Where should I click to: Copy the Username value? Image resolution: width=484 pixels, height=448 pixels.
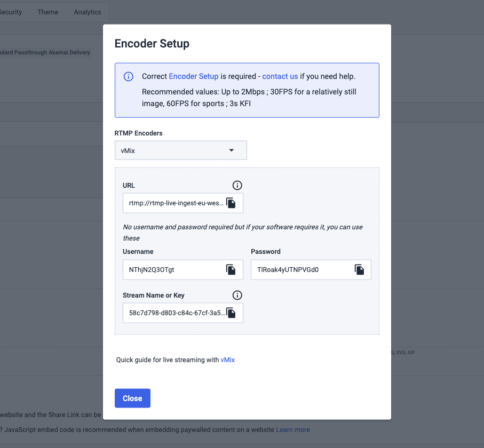tap(231, 270)
